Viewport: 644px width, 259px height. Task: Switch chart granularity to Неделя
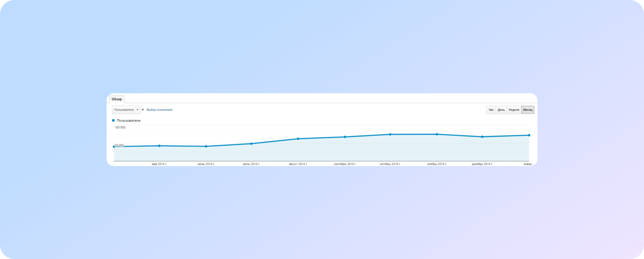coord(514,110)
